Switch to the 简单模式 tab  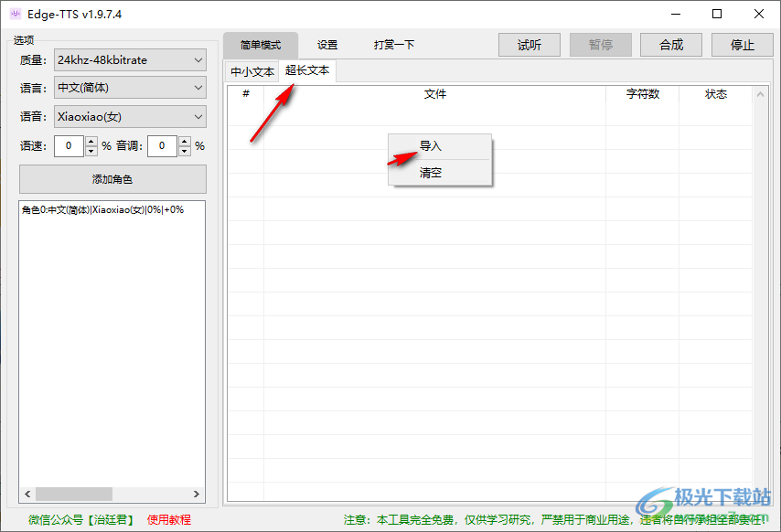coord(261,46)
